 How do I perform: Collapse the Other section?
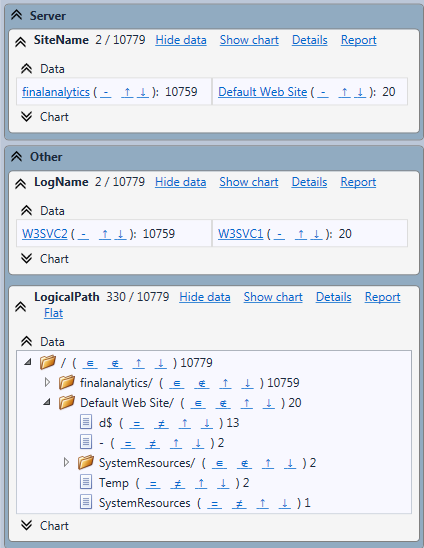point(16,157)
